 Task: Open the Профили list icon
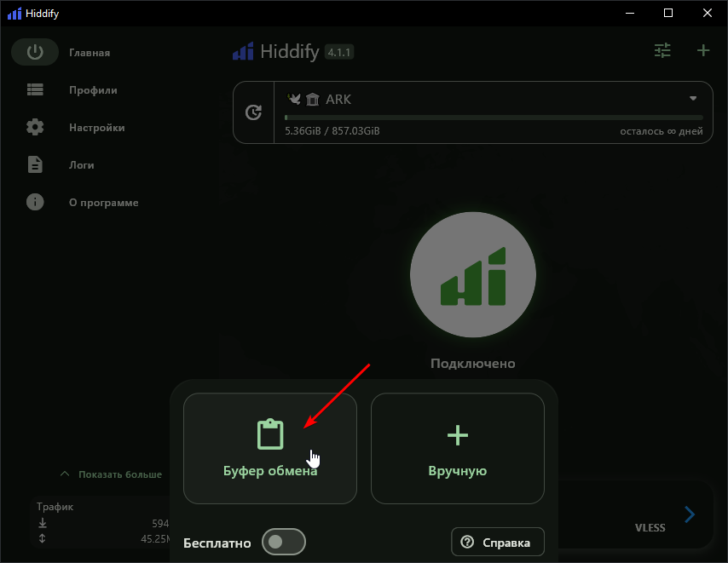click(35, 89)
